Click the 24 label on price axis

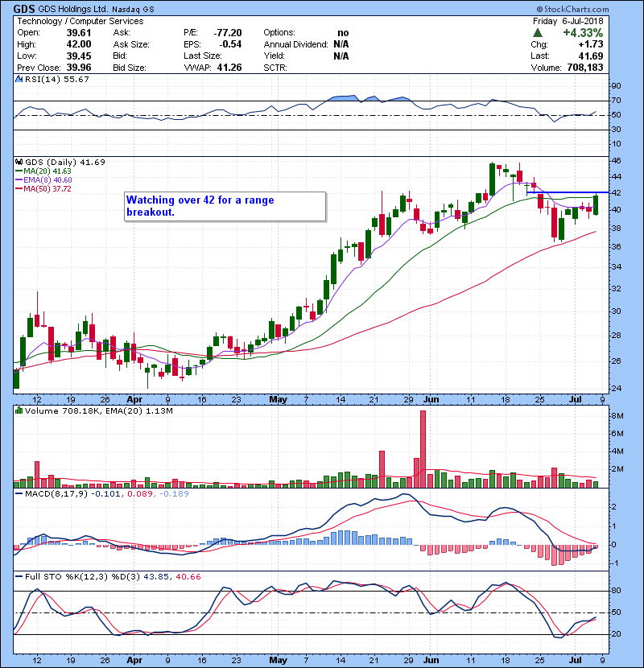(x=617, y=388)
